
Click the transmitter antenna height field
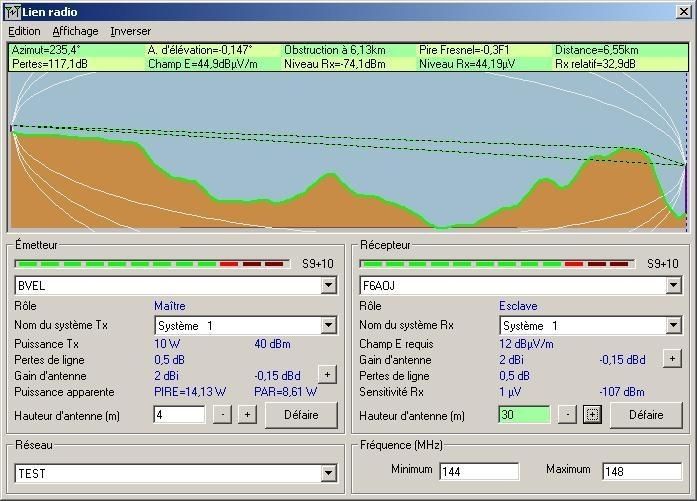click(x=179, y=415)
